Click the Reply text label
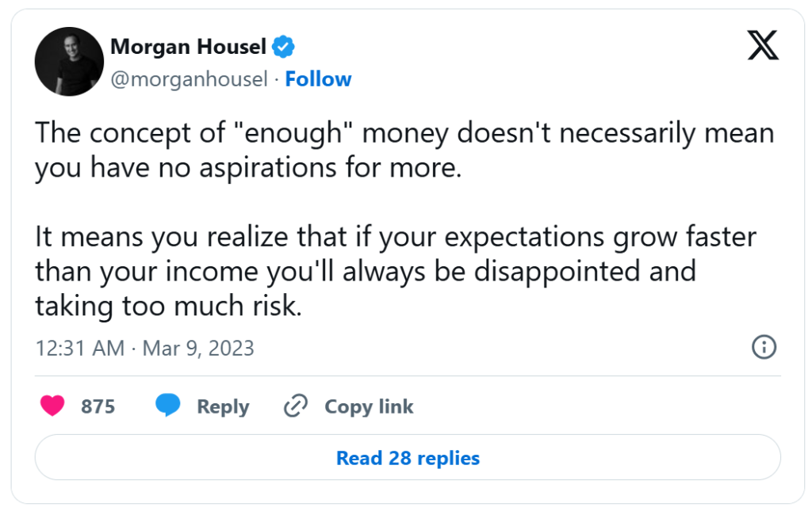Image resolution: width=812 pixels, height=511 pixels. click(223, 406)
